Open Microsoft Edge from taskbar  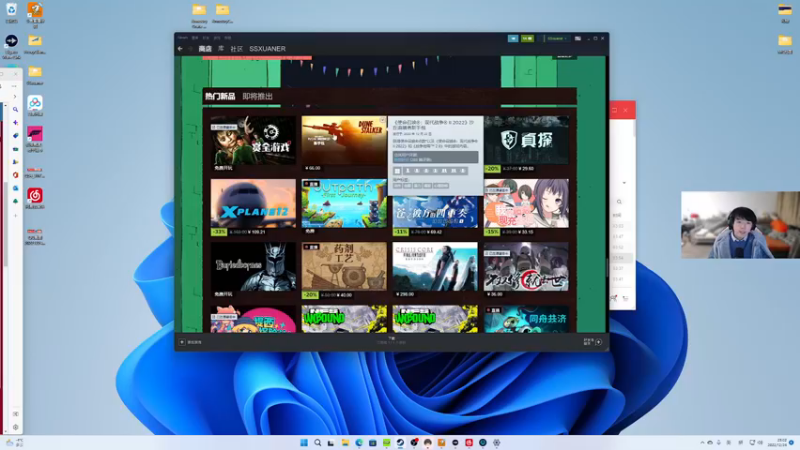coord(359,442)
